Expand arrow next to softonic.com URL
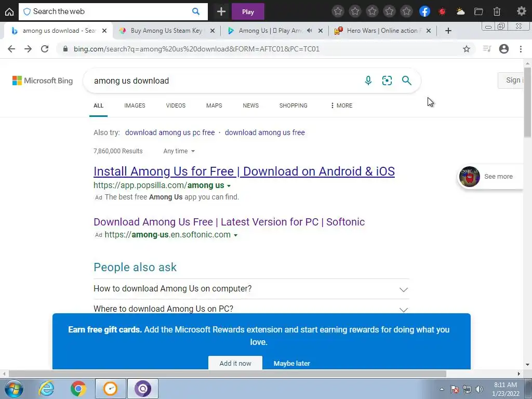Screen dimensions: 532x399 click(x=235, y=235)
